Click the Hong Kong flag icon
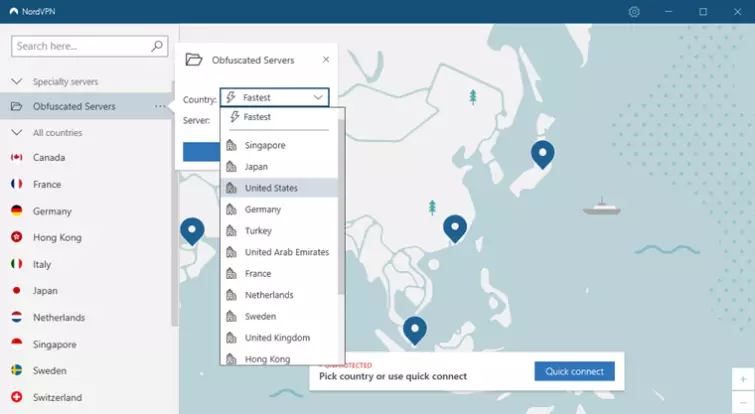The image size is (755, 414). coord(17,237)
